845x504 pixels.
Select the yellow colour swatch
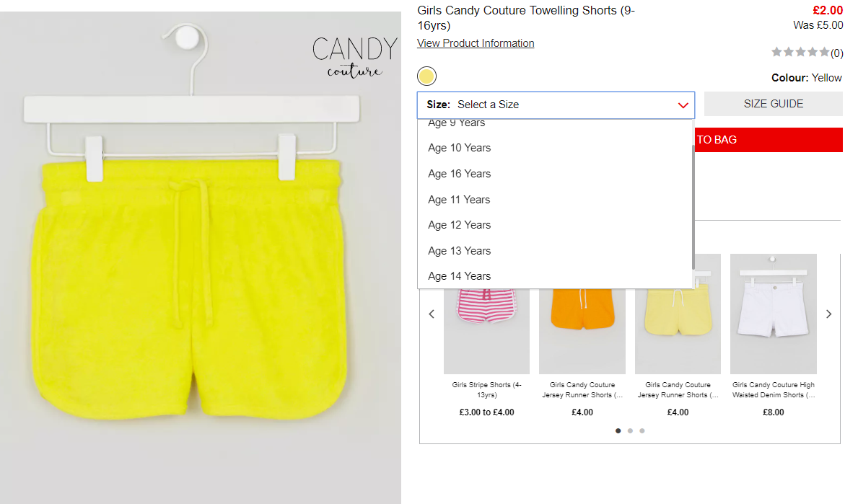coord(426,76)
